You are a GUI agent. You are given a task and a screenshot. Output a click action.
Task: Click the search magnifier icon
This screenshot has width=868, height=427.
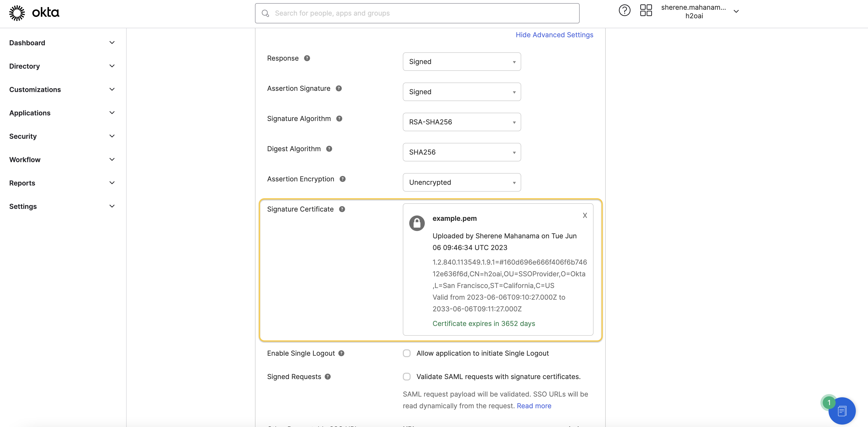[265, 13]
